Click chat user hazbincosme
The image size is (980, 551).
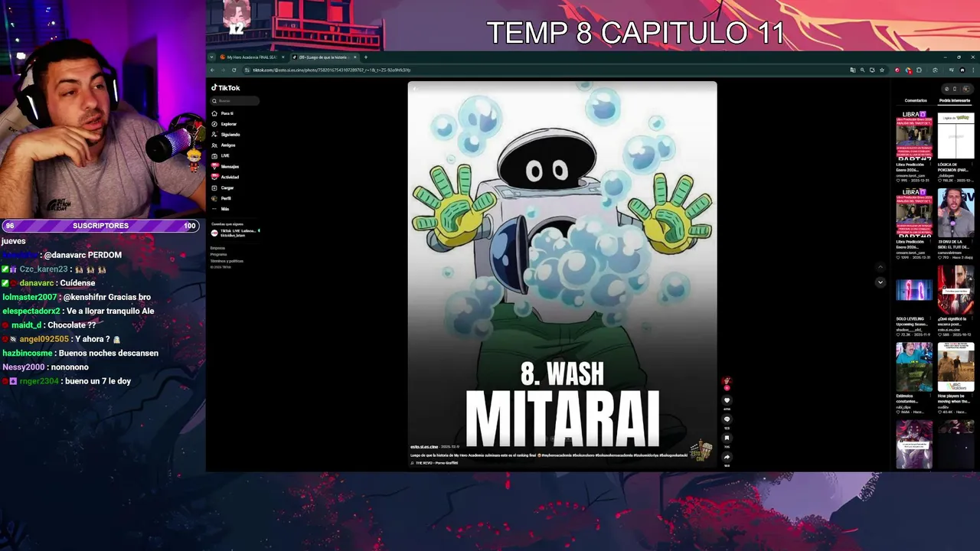(x=28, y=353)
